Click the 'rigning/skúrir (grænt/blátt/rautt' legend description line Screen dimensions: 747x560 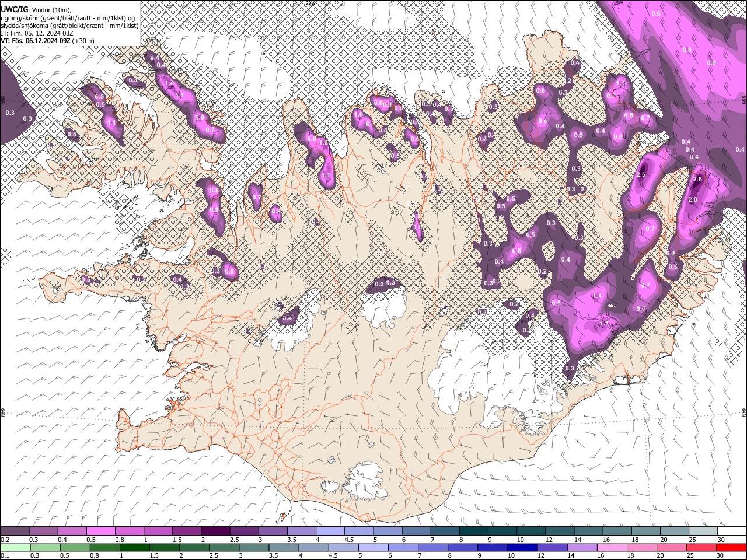(x=68, y=18)
